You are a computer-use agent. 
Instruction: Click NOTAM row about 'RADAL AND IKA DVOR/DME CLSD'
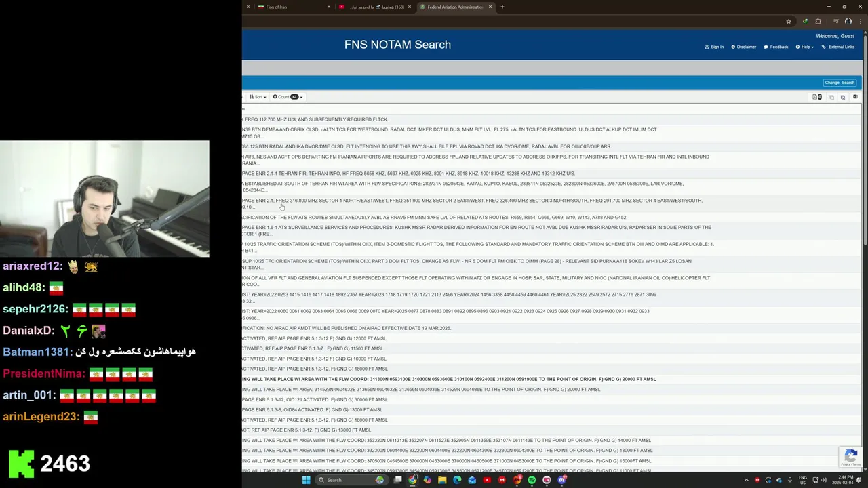tap(551, 146)
